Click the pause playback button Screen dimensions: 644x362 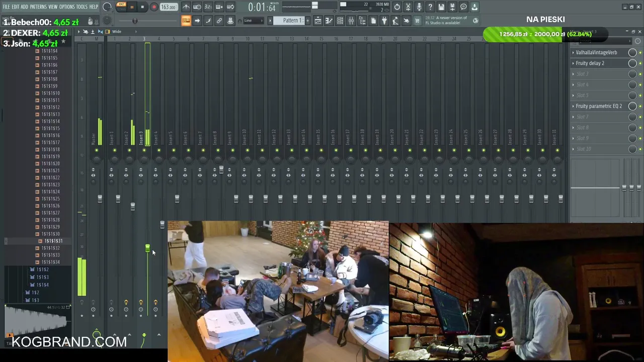[132, 7]
